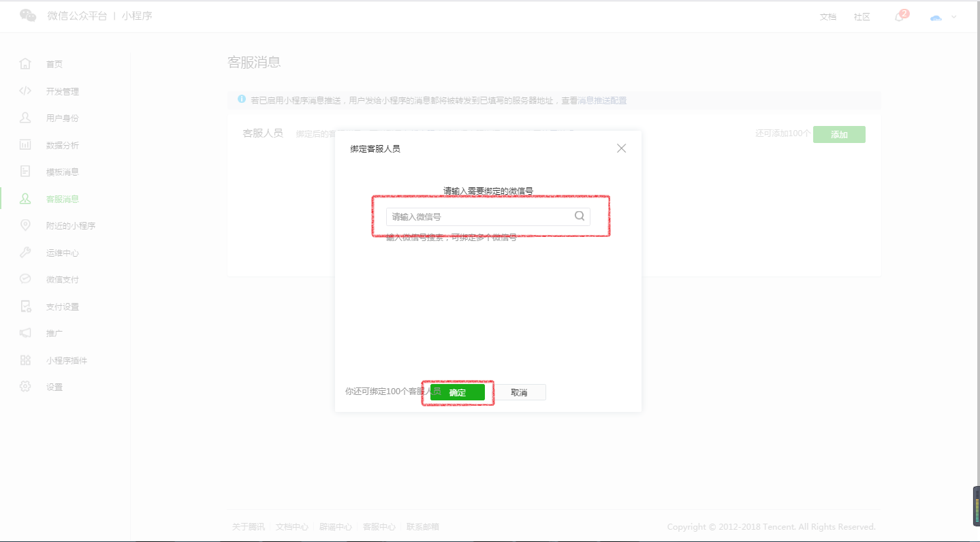Open the 社区 menu in top bar
This screenshot has height=542, width=980.
tap(861, 16)
